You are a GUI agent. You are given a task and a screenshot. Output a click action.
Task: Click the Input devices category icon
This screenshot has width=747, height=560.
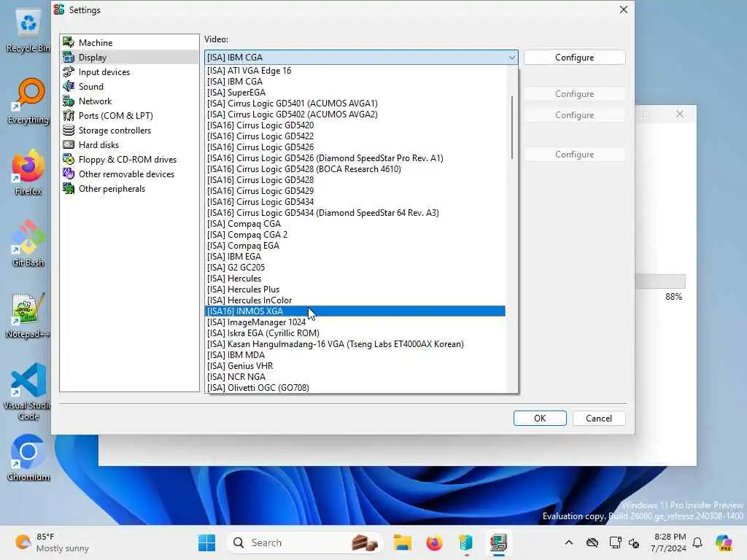[69, 72]
